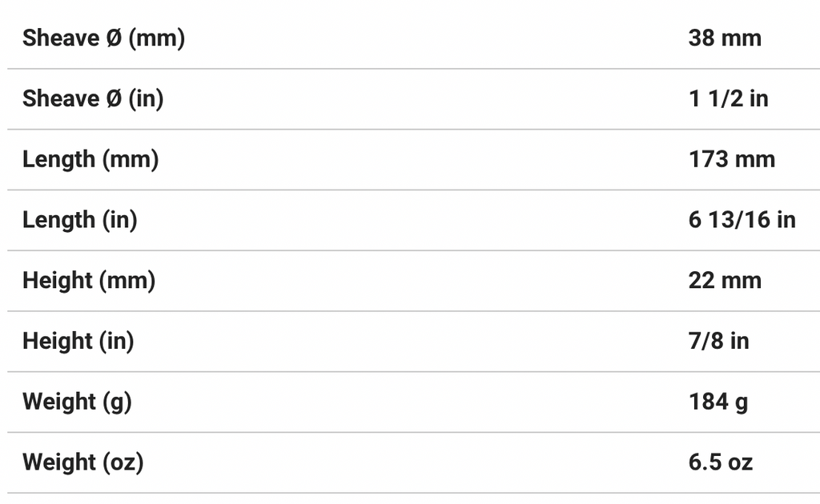Viewport: 820px width, 504px height.
Task: Click the "Length (mm)" label
Action: [90, 159]
